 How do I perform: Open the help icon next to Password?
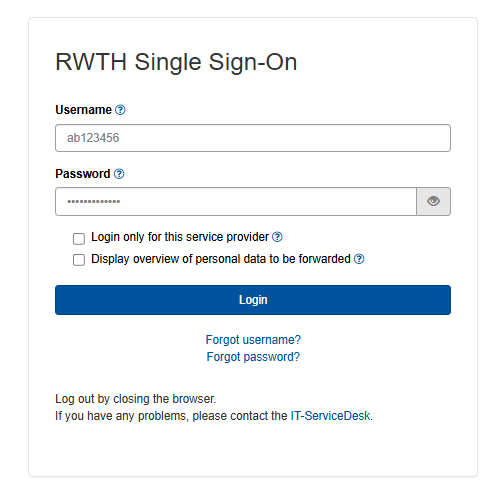click(x=119, y=174)
